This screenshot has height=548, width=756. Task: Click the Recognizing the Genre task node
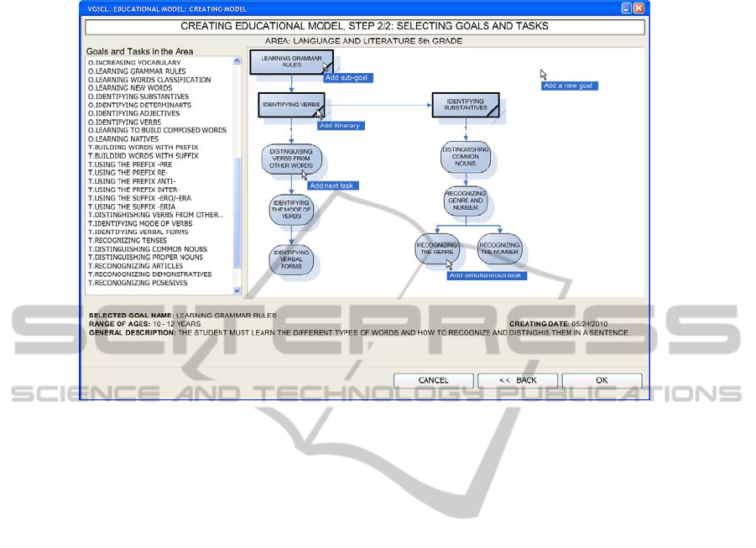437,248
